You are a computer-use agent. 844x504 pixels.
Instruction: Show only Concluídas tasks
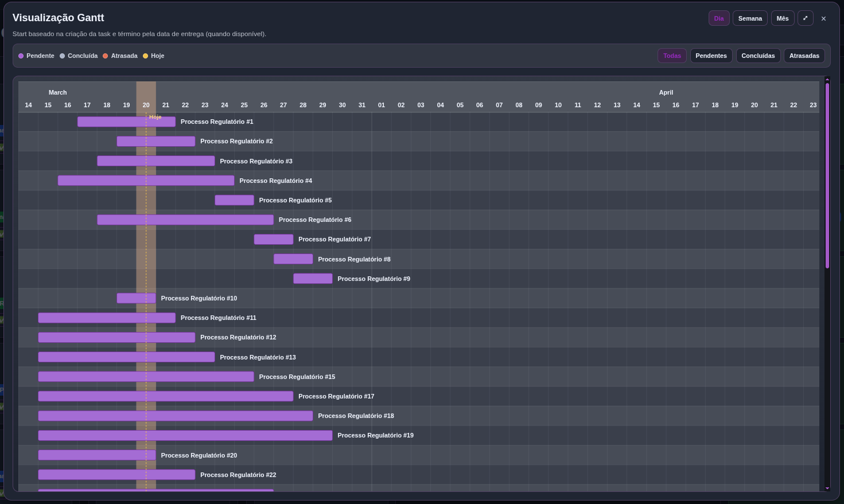click(758, 56)
